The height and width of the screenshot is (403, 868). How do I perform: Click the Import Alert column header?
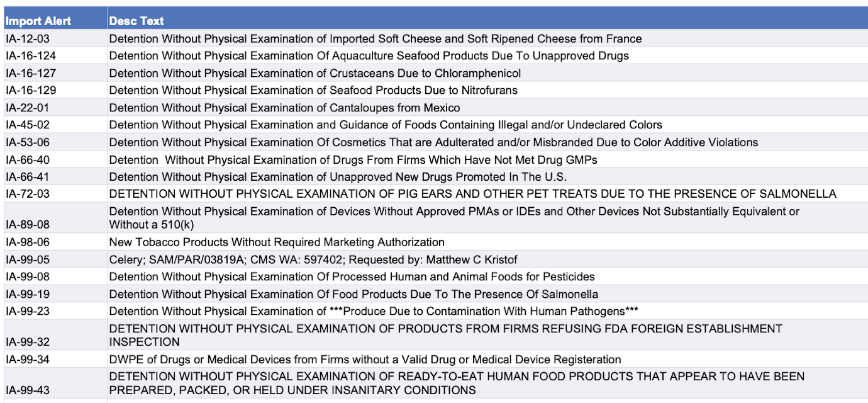tap(38, 21)
